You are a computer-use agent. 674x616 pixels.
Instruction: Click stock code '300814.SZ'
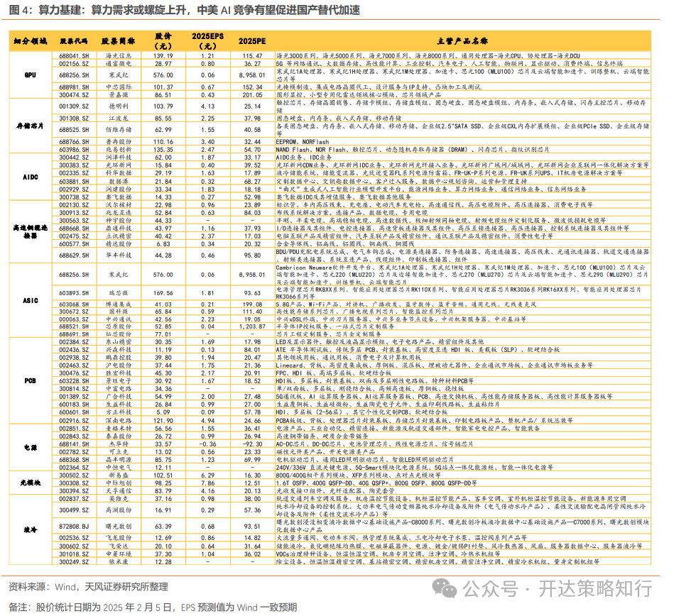74,389
